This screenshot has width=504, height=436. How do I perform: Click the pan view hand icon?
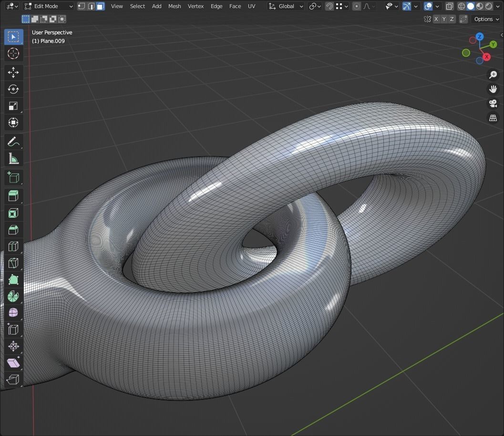point(493,89)
